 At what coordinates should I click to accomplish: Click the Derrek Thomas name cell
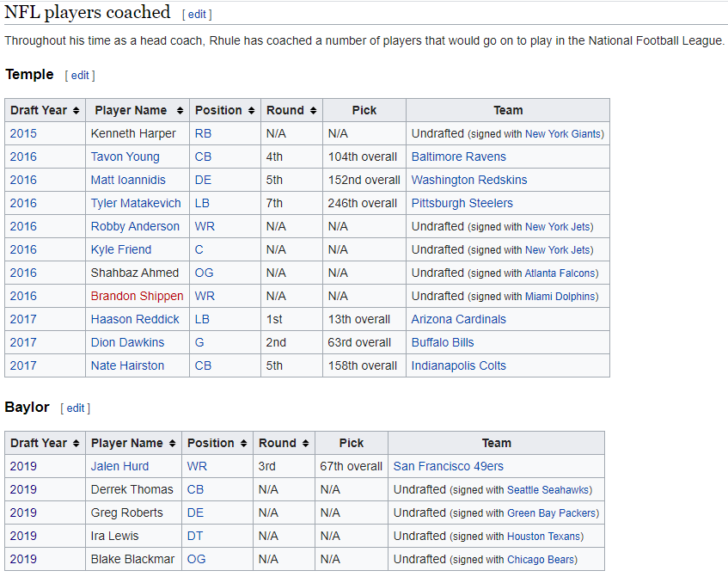pyautogui.click(x=134, y=489)
